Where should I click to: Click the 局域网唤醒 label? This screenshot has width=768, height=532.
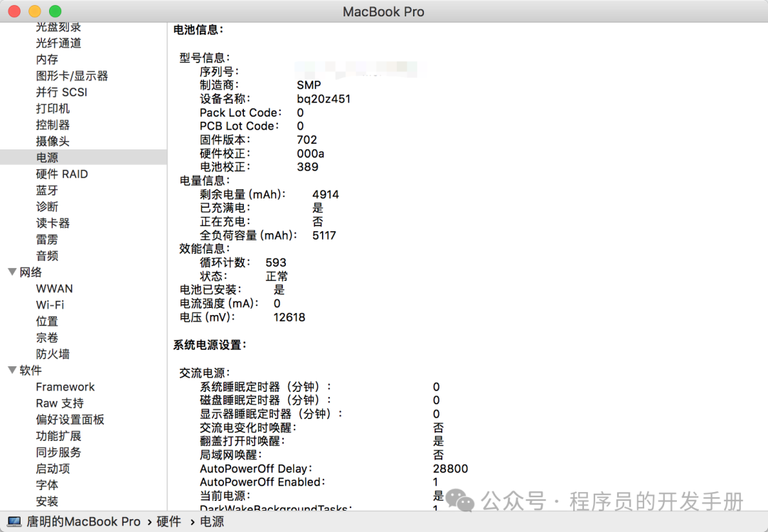pos(230,455)
